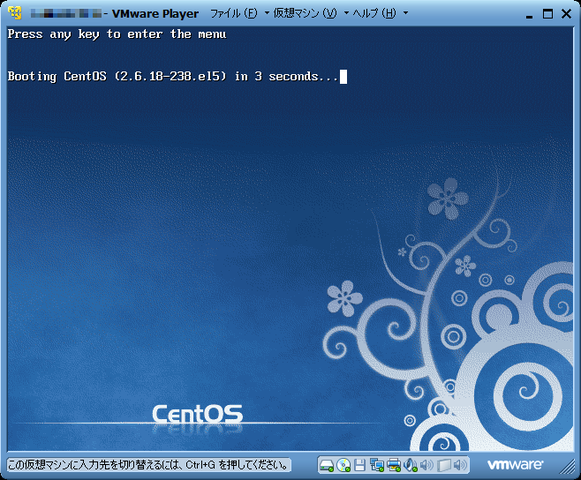Open the 仮想マシン (V) menu

[305, 14]
